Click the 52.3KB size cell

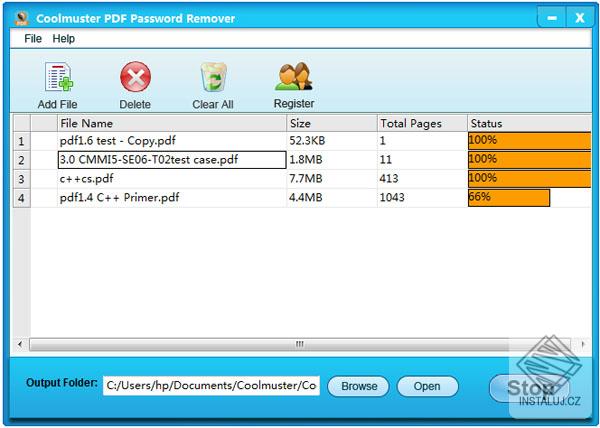(332, 141)
